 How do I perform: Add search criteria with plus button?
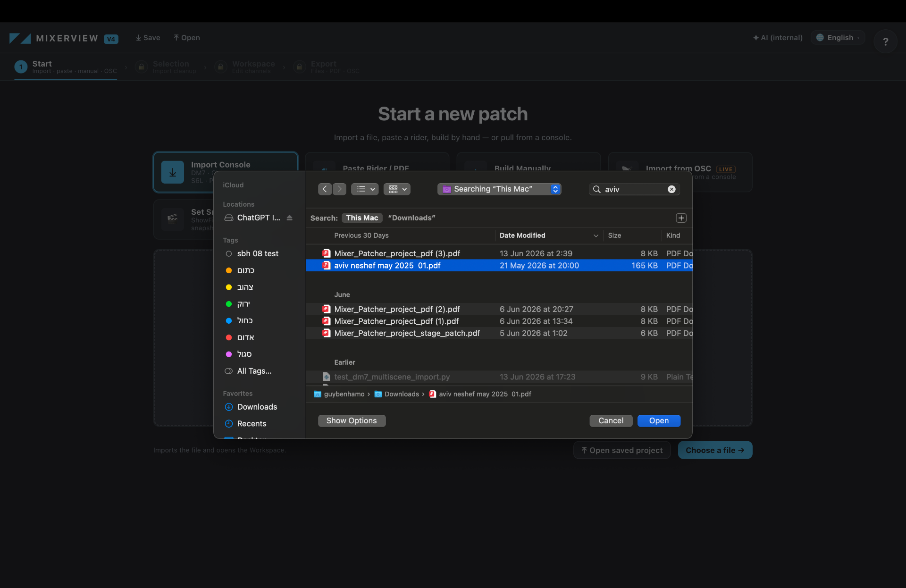click(x=681, y=218)
